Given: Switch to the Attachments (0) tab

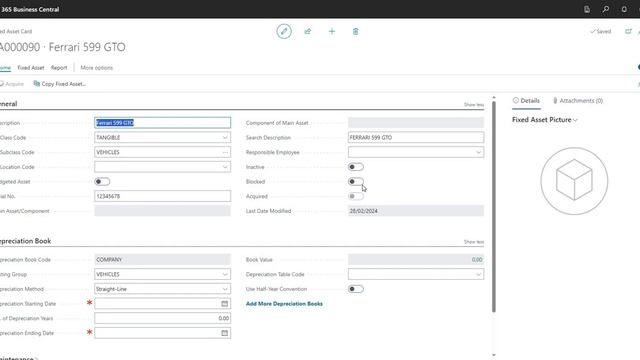Looking at the screenshot, I should click(578, 100).
